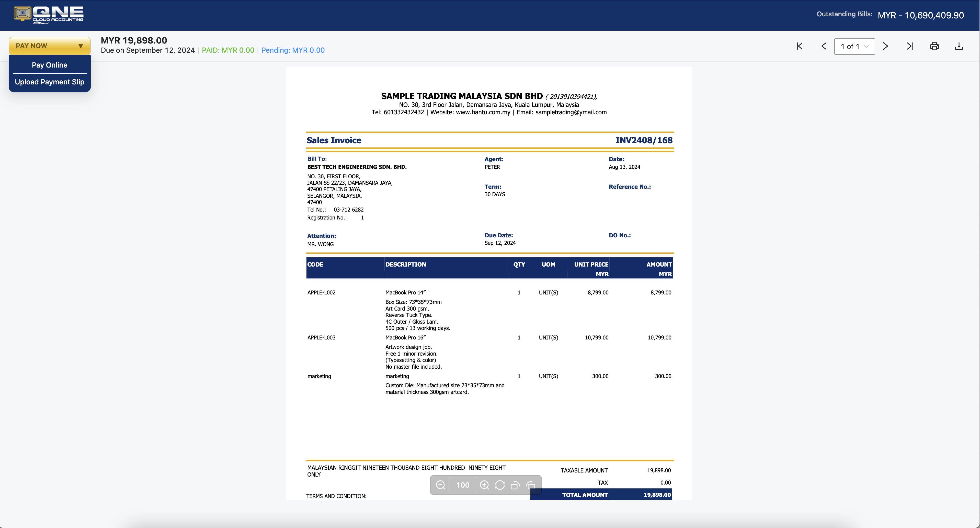Print the invoice using the printer icon
980x528 pixels.
pyautogui.click(x=934, y=47)
